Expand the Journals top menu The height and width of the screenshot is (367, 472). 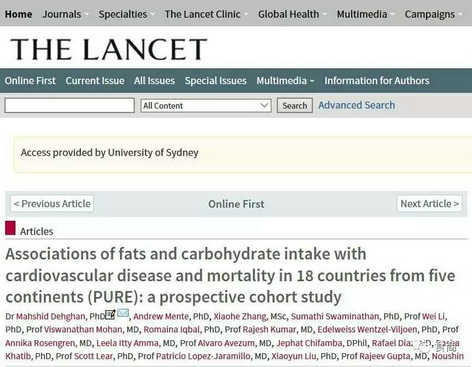(x=62, y=14)
